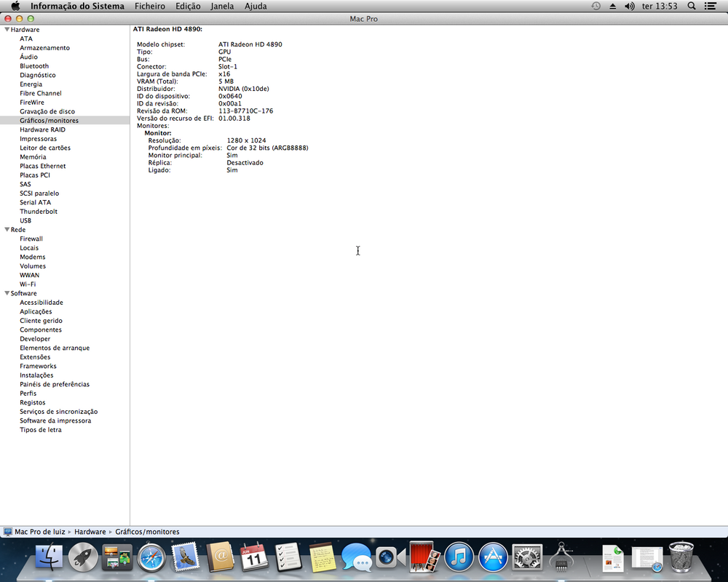Open Notification Center list icon
Viewport: 728px width, 582px height.
point(710,6)
